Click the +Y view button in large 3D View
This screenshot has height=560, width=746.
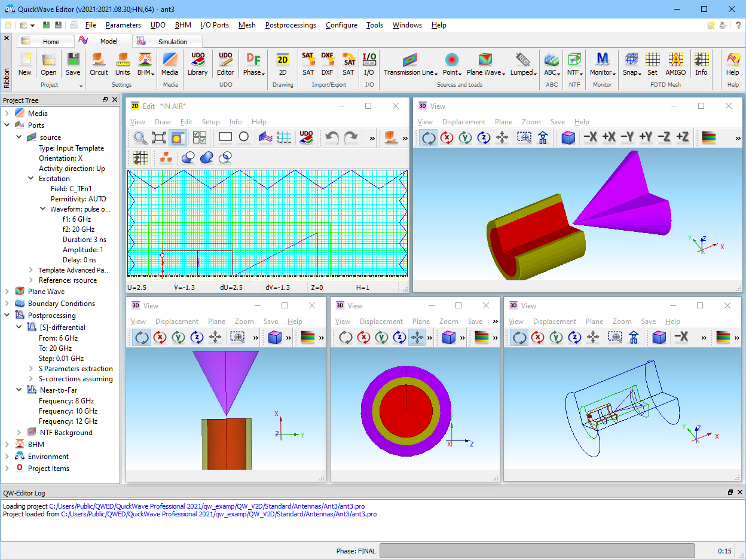coord(646,137)
